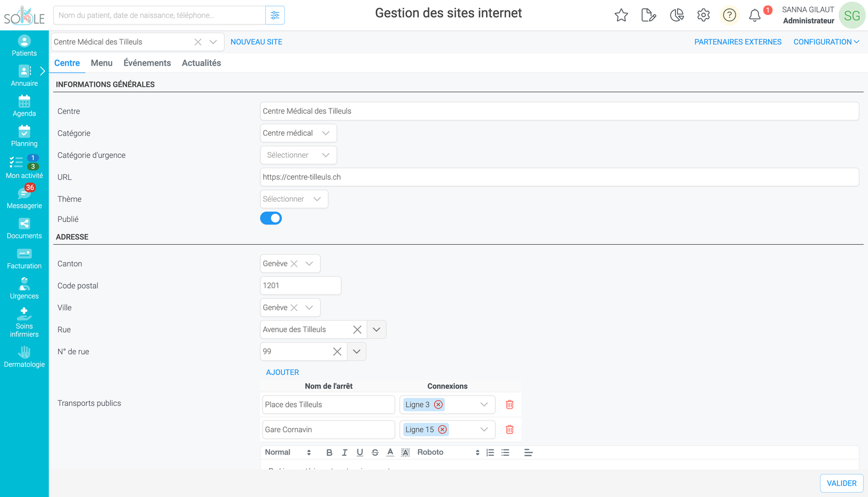Viewport: 868px width, 497px height.
Task: Click AJOUTER to add a stop
Action: [x=282, y=372]
